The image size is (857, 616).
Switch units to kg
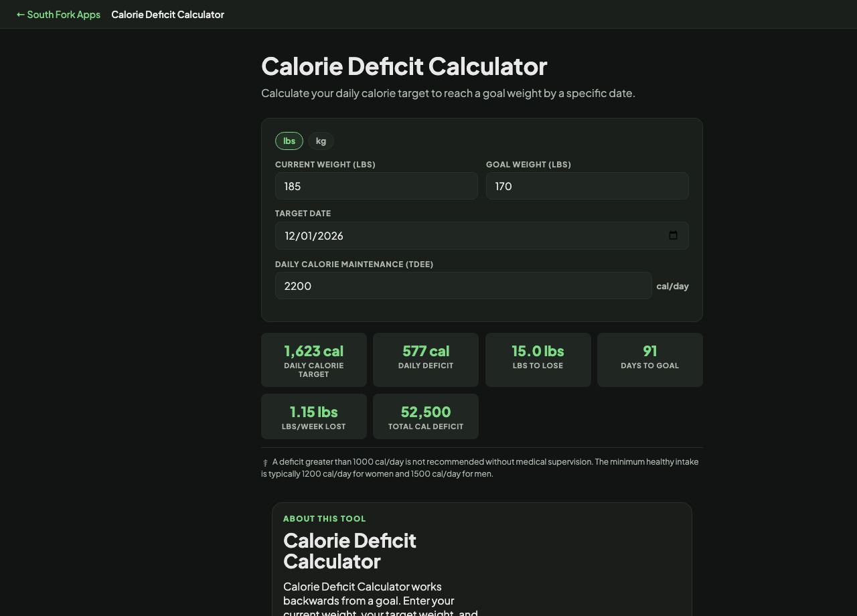point(321,141)
